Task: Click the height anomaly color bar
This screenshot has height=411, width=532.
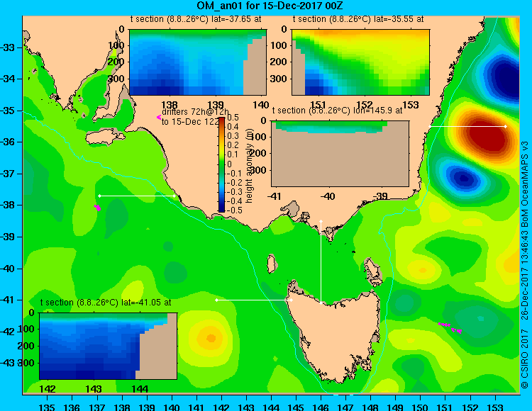Action: (221, 164)
